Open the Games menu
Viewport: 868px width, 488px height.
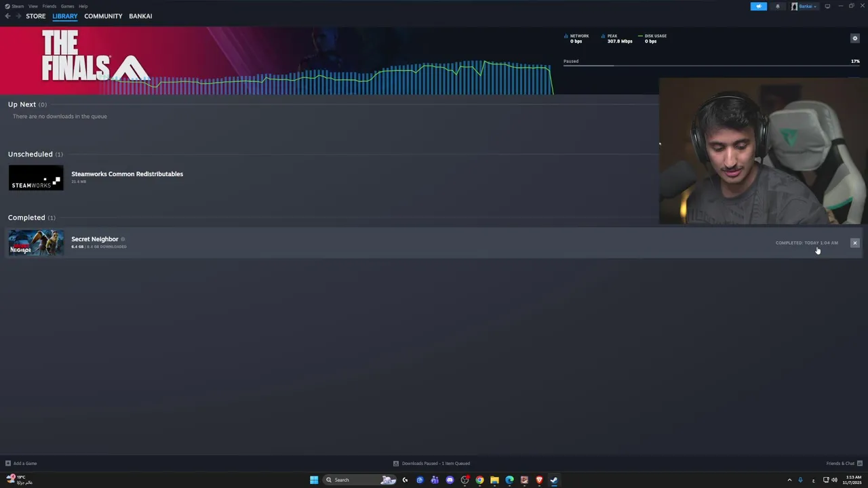click(67, 6)
